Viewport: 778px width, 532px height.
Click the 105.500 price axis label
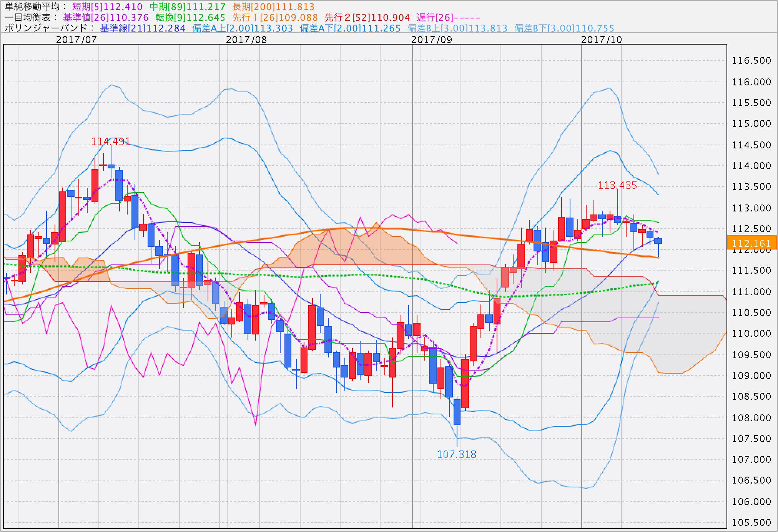click(751, 522)
